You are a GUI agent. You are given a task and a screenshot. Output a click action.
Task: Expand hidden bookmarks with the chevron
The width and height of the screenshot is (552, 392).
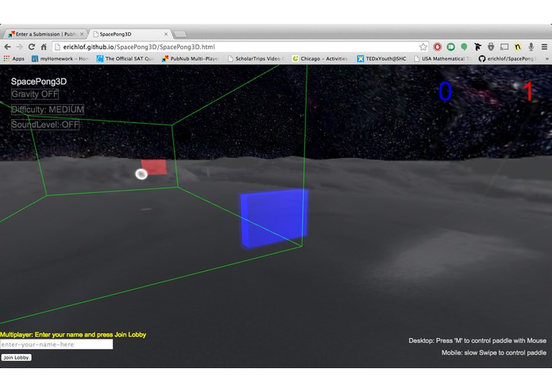coord(546,59)
